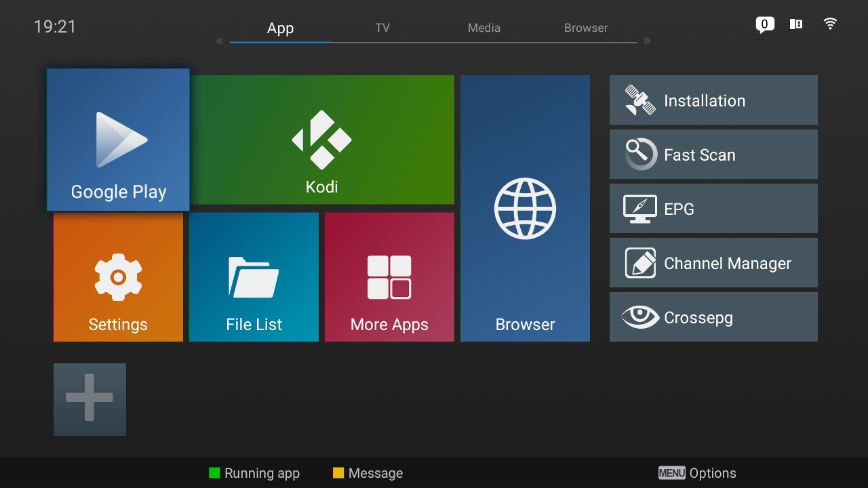
Task: Click the EPG label
Action: 679,209
